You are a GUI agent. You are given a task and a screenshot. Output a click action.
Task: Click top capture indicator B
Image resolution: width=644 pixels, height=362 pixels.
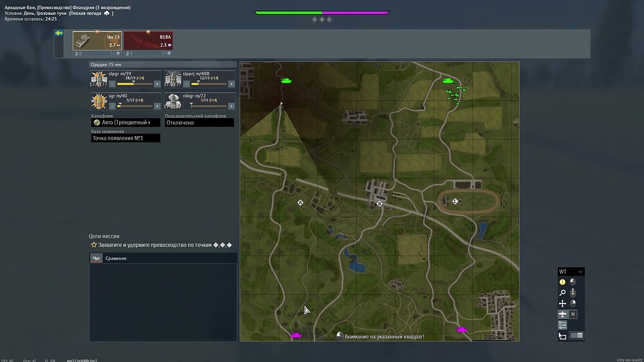[x=322, y=19]
